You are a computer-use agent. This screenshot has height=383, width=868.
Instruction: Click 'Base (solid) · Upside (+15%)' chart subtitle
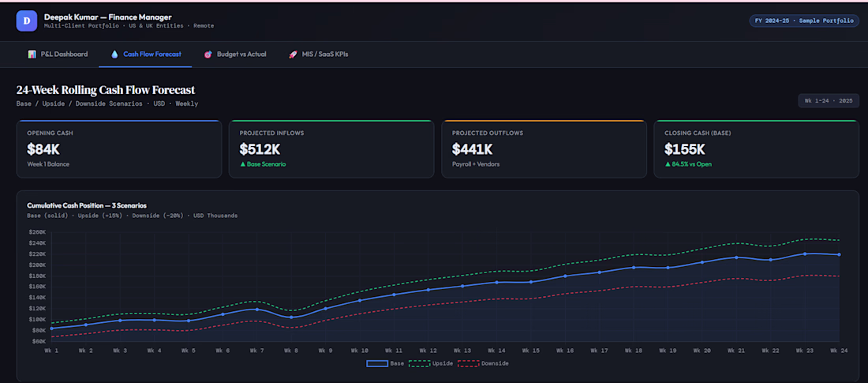click(x=77, y=216)
